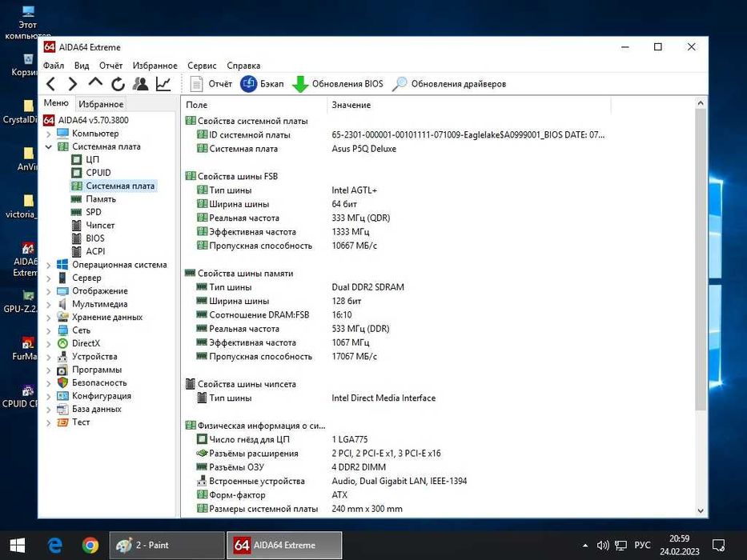Viewport: 747px width, 560px height.
Task: Click Свойства шины FSB section header
Action: click(231, 176)
